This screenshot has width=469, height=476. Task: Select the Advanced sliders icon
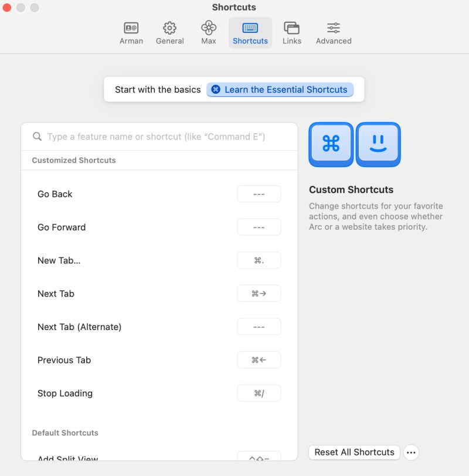[333, 27]
